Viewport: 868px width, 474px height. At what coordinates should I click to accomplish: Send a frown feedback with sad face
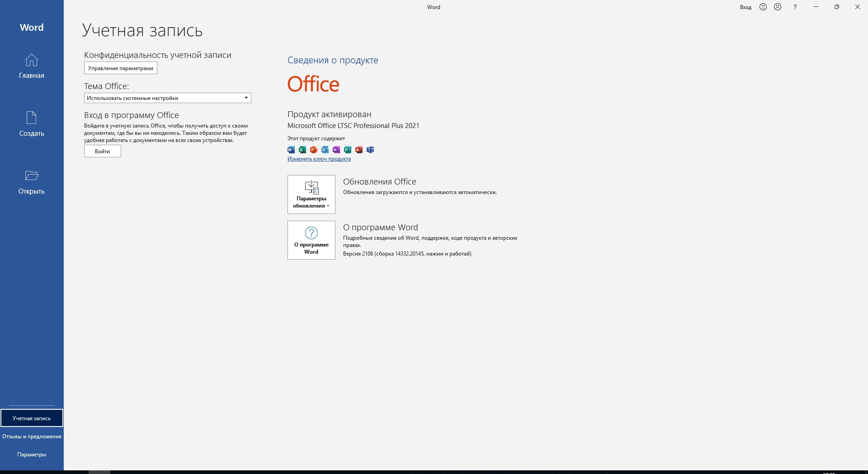(778, 7)
